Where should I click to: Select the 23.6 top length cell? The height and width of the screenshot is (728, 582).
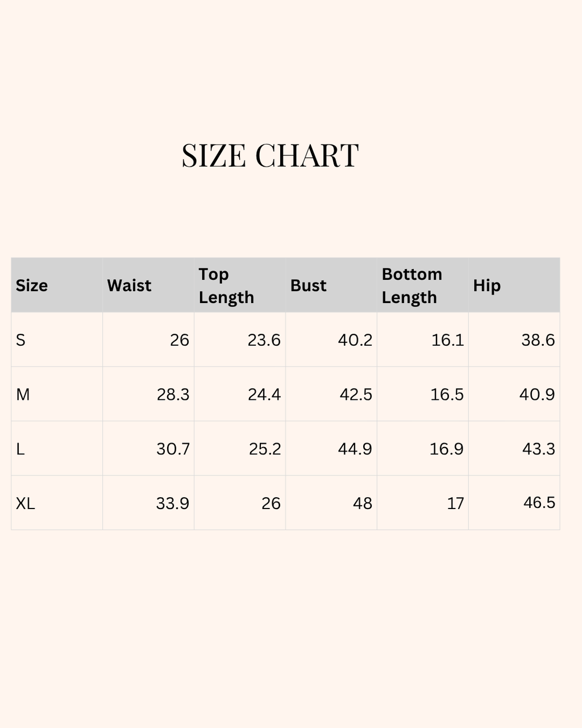264,340
